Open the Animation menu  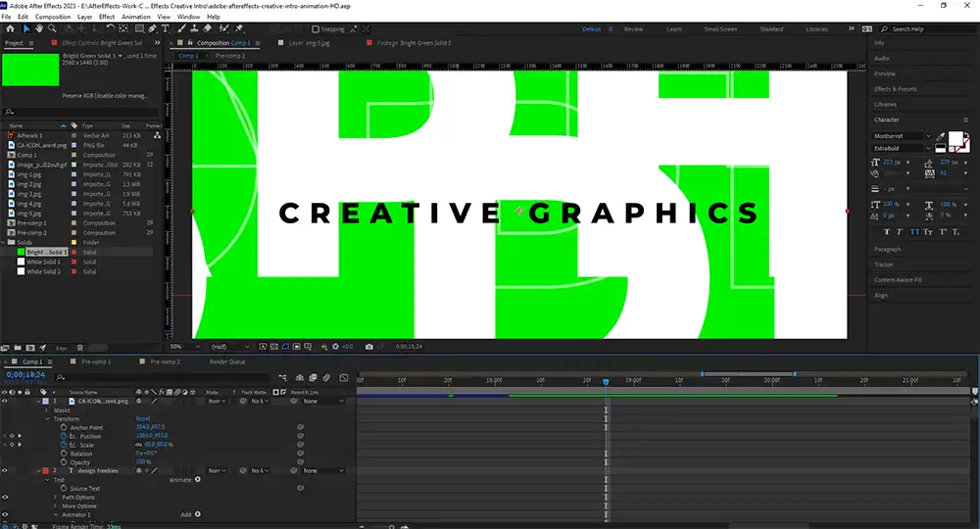point(135,17)
